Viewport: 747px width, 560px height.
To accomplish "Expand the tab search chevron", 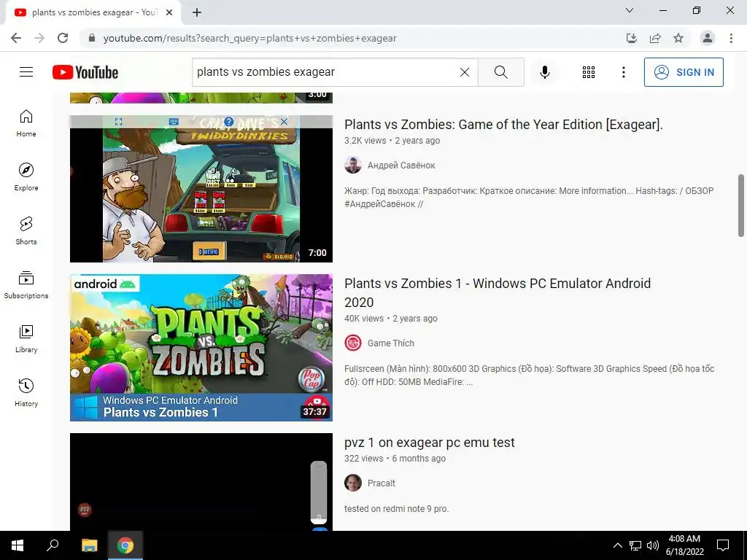I will pos(630,10).
